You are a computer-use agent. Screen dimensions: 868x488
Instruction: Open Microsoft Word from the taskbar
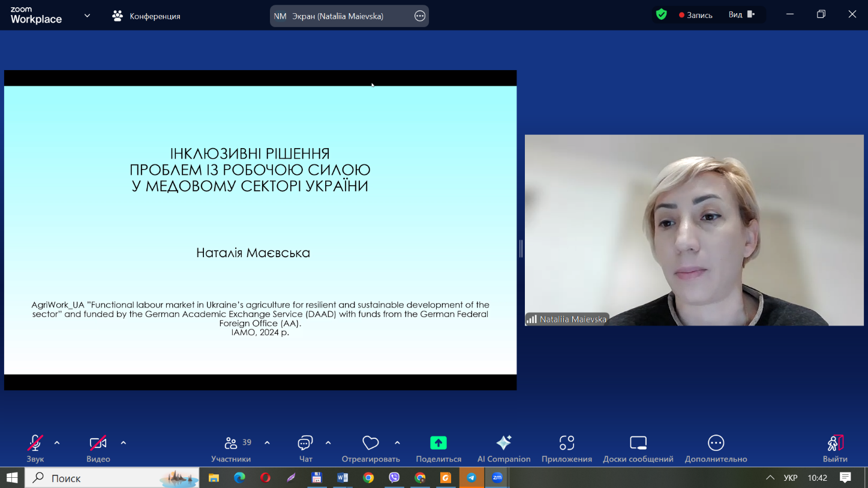coord(343,478)
